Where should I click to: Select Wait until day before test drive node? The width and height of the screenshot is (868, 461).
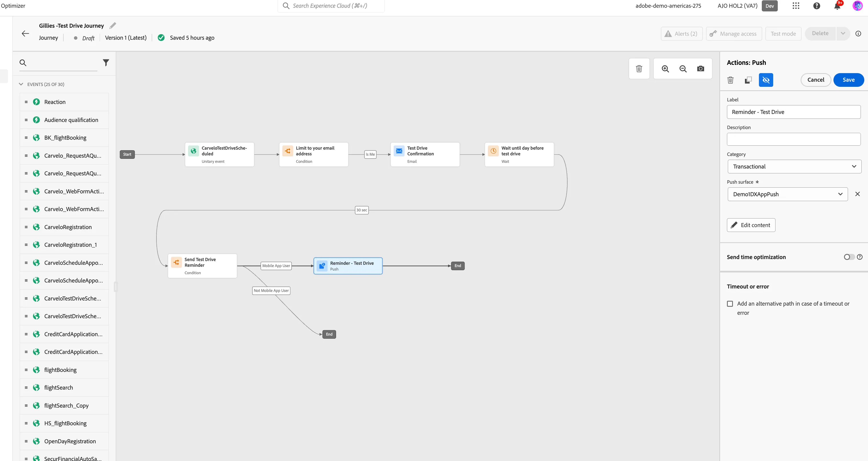519,154
